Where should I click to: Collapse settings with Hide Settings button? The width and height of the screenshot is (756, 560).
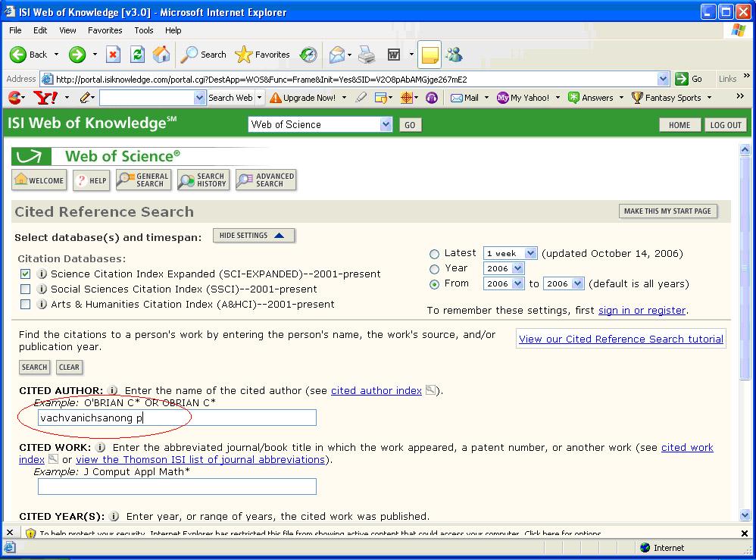(254, 236)
